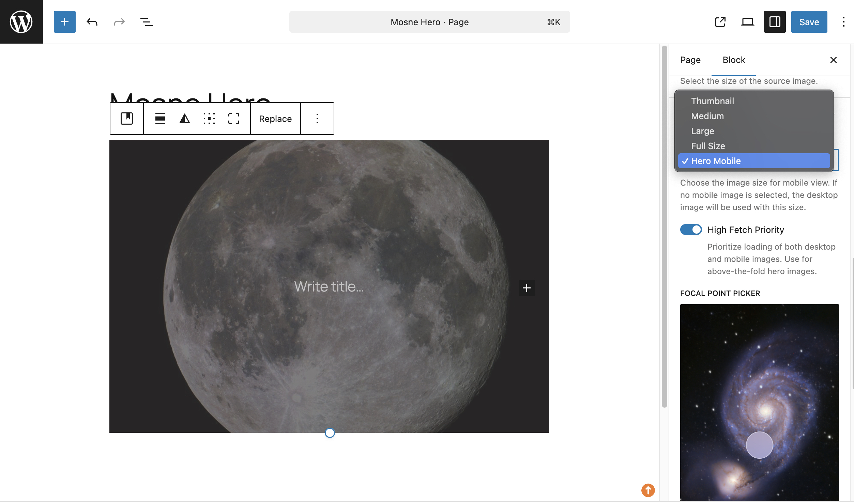The image size is (854, 504).
Task: Apply a duotone filter to the cover
Action: tap(184, 119)
